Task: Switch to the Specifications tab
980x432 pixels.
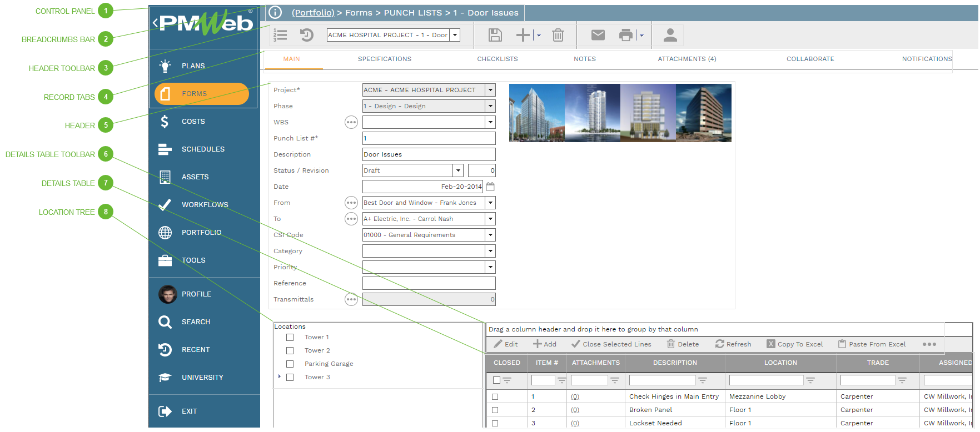Action: [385, 59]
